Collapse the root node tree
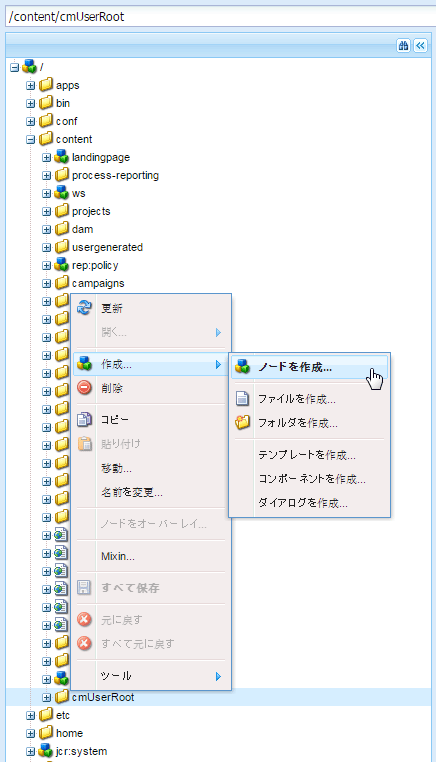Image resolution: width=436 pixels, height=762 pixels. coord(15,68)
